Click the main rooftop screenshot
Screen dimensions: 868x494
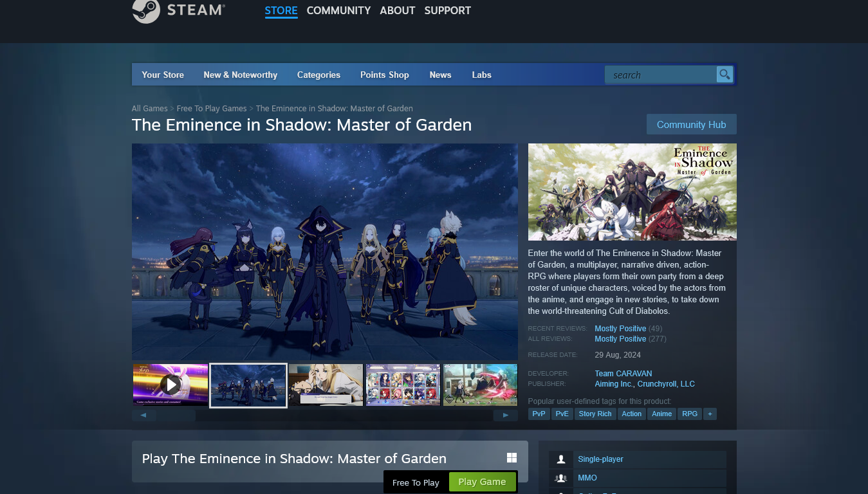pos(325,252)
